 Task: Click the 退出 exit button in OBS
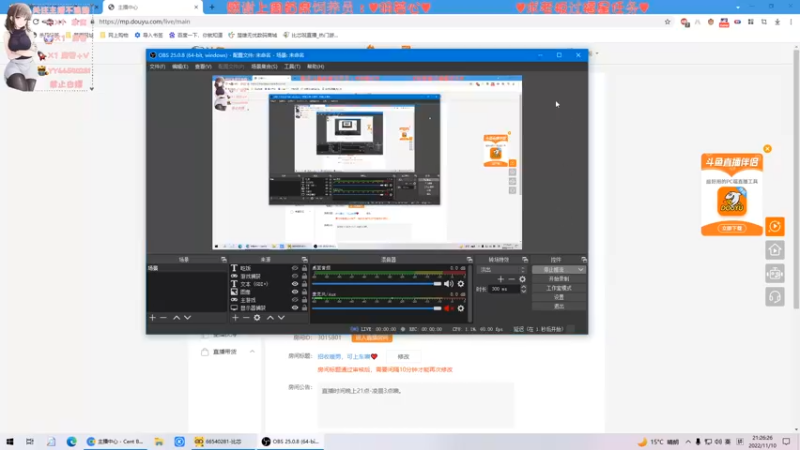click(x=559, y=306)
